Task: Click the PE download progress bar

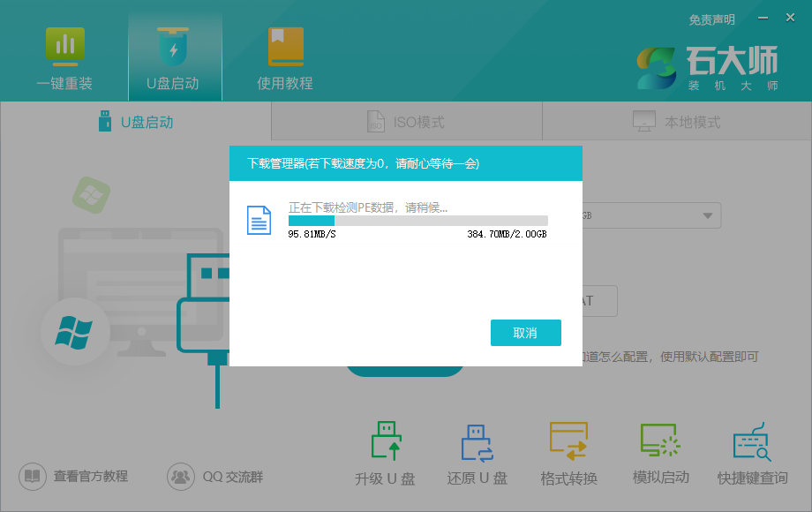Action: tap(417, 219)
